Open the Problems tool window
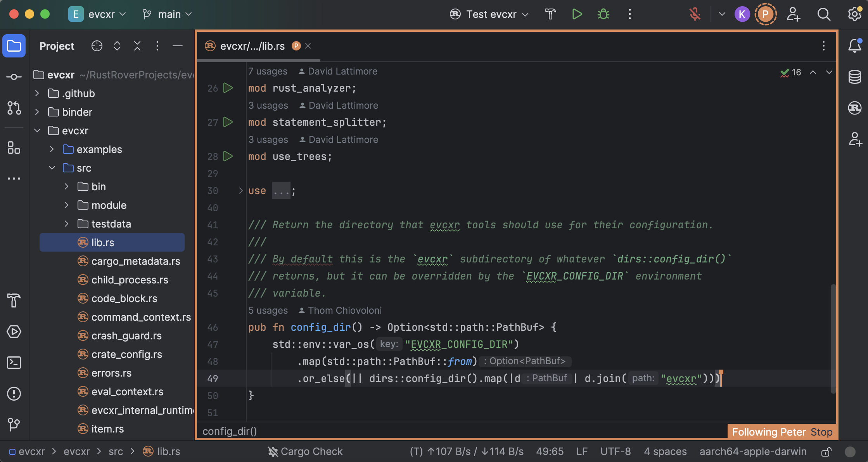This screenshot has width=868, height=462. click(14, 394)
